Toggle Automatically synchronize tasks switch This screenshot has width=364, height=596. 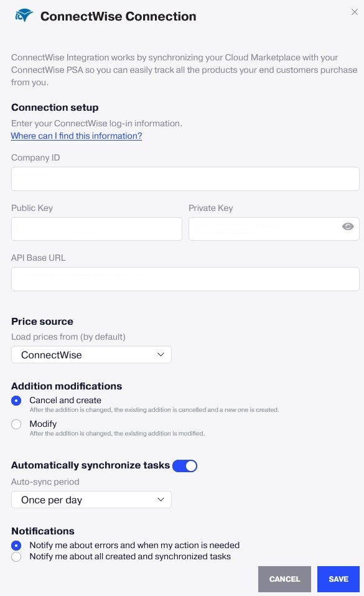tap(185, 465)
